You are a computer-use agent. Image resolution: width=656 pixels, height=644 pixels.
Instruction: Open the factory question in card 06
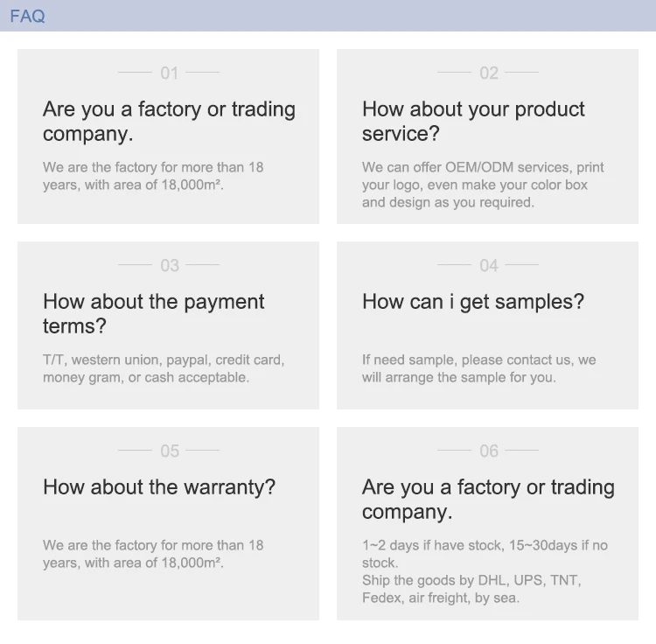pos(488,500)
